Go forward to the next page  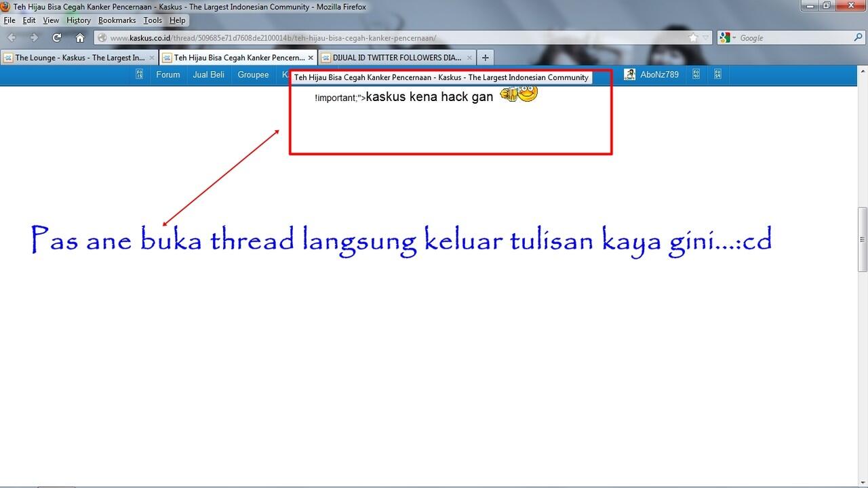tap(34, 38)
